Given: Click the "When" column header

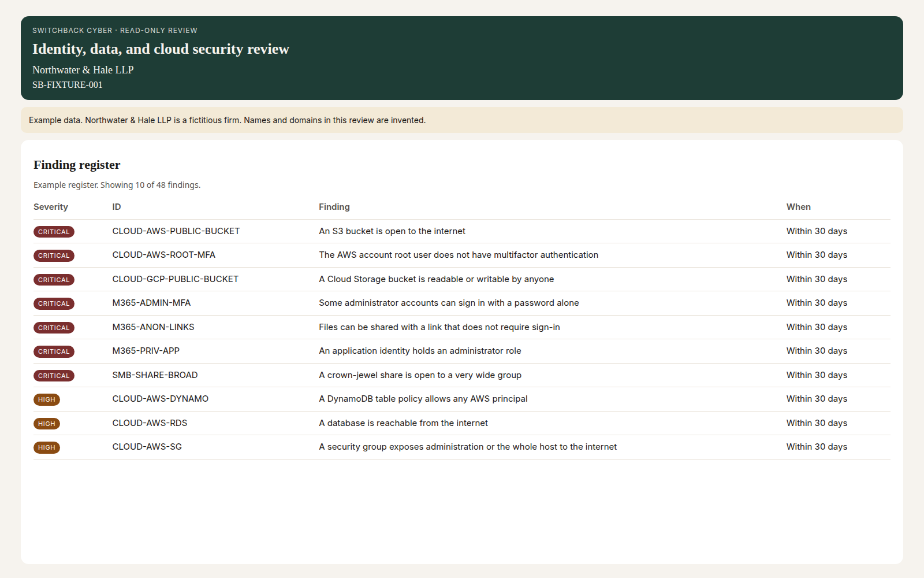Looking at the screenshot, I should click(799, 207).
